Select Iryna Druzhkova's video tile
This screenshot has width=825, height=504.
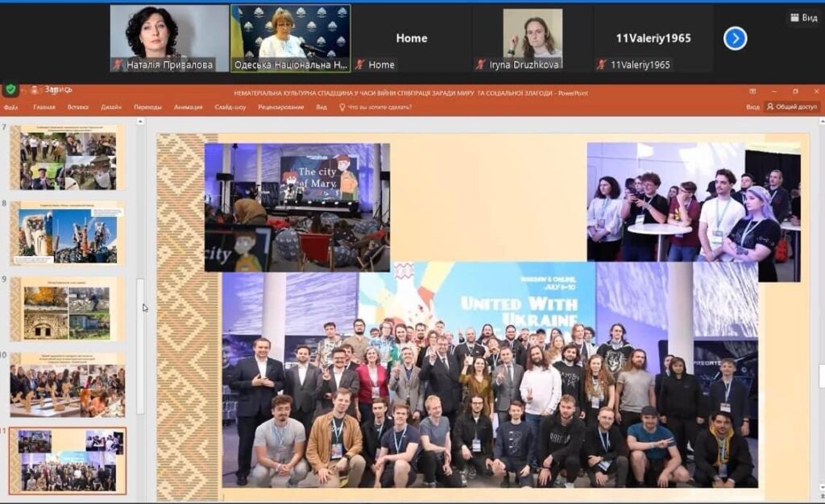533,39
